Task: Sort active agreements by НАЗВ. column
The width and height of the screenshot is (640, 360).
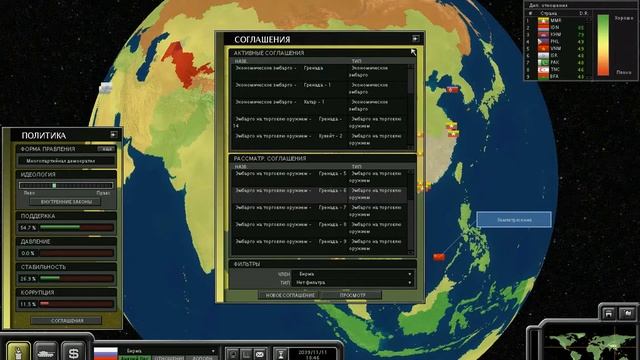Action: [241, 61]
